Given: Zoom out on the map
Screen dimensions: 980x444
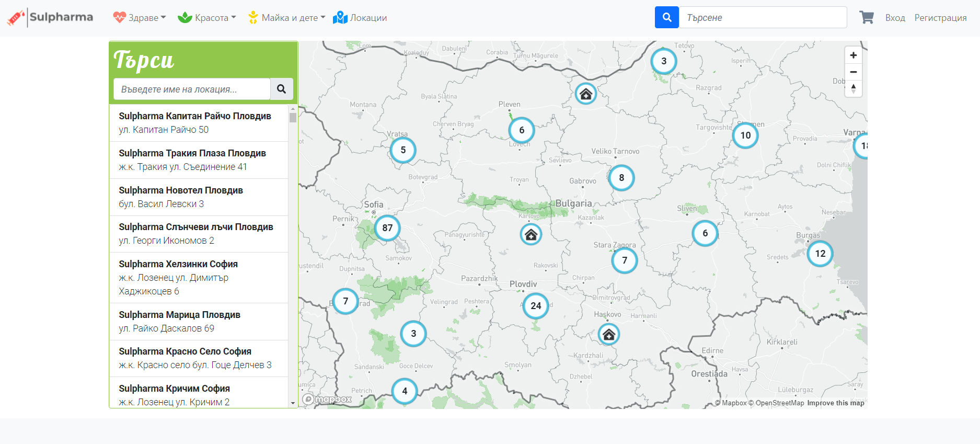Looking at the screenshot, I should [853, 72].
